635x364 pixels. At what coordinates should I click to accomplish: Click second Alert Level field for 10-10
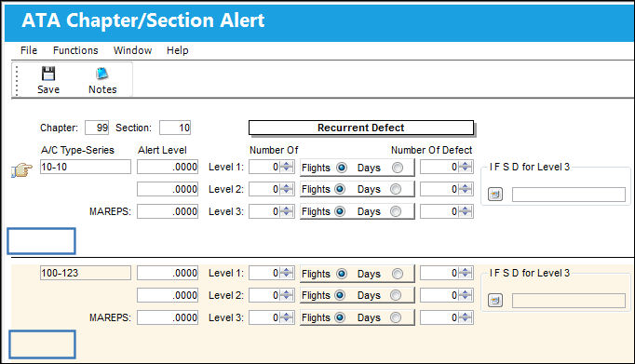168,189
